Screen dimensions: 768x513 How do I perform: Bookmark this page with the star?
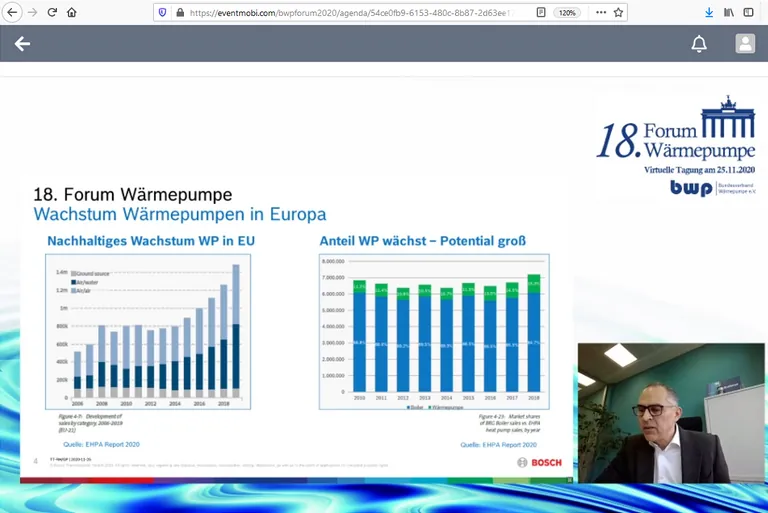(x=618, y=13)
